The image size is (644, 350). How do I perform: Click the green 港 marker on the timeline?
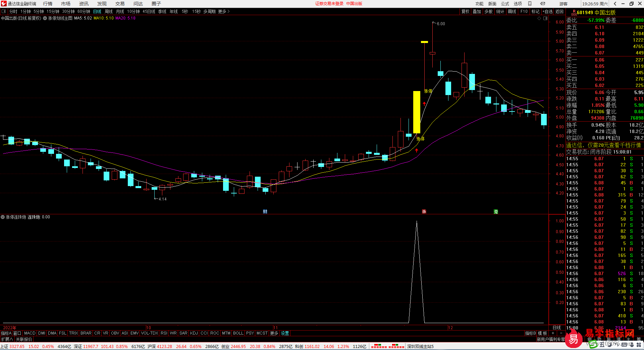[496, 212]
